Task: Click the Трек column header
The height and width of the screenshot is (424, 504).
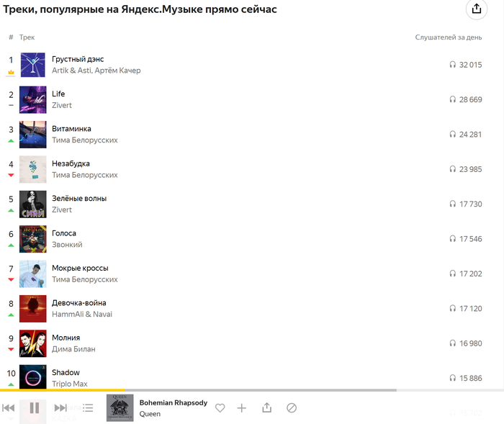Action: coord(27,37)
